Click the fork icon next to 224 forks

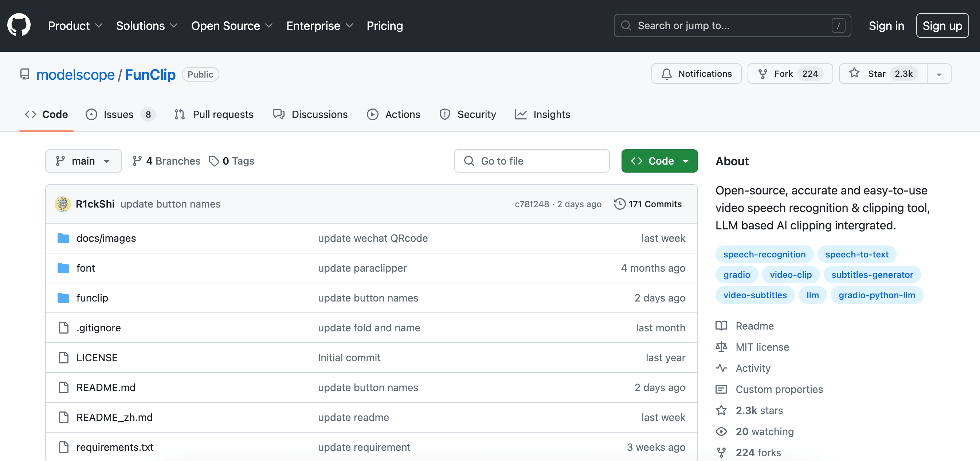click(721, 453)
